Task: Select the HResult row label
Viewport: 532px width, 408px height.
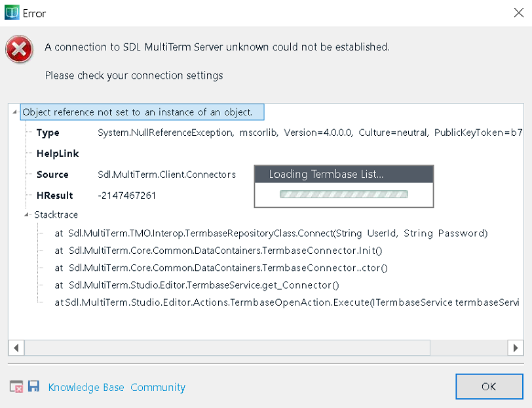Action: coord(54,195)
